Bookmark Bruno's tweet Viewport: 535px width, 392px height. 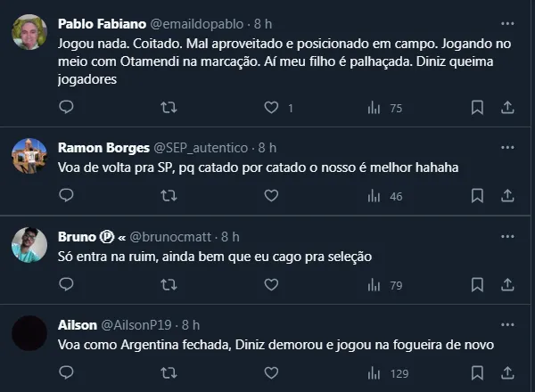pyautogui.click(x=477, y=285)
